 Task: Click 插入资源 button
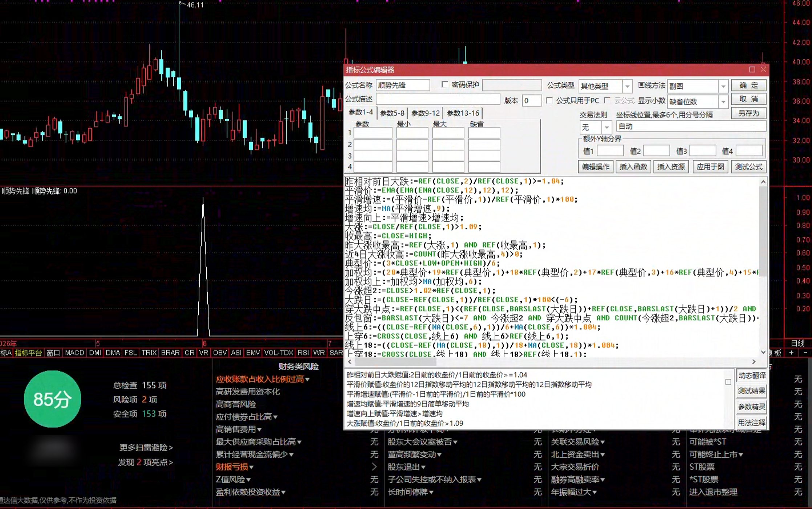click(671, 167)
